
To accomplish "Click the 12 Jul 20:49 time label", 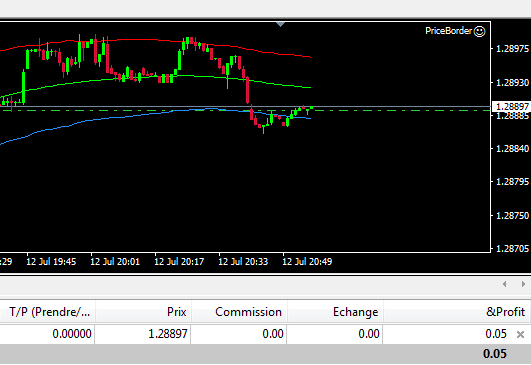I will click(x=307, y=262).
